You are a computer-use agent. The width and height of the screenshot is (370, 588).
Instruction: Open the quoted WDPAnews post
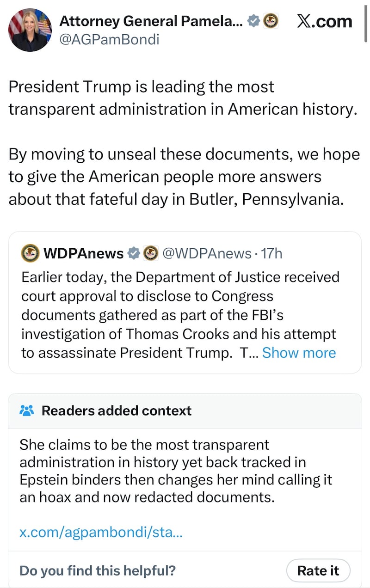pos(185,305)
